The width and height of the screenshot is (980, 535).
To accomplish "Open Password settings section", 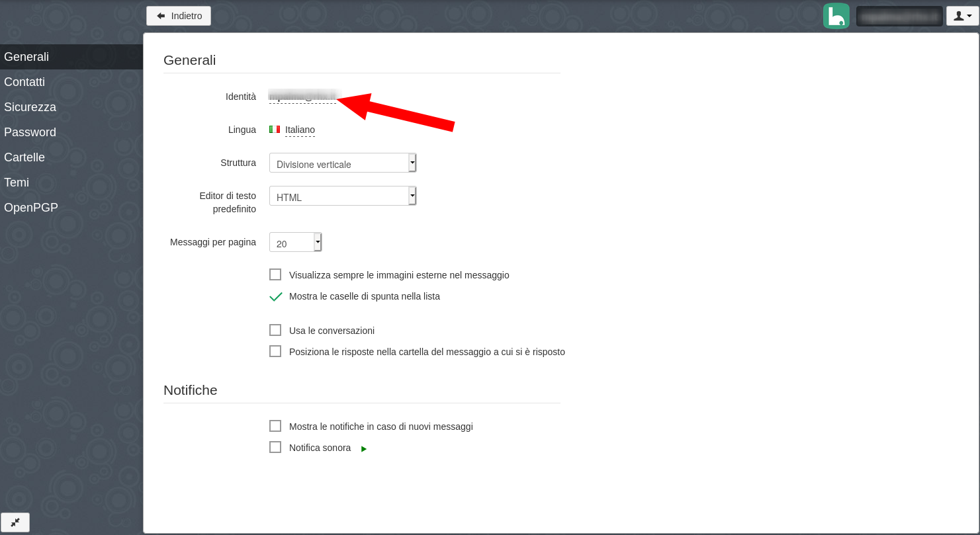I will coord(71,132).
